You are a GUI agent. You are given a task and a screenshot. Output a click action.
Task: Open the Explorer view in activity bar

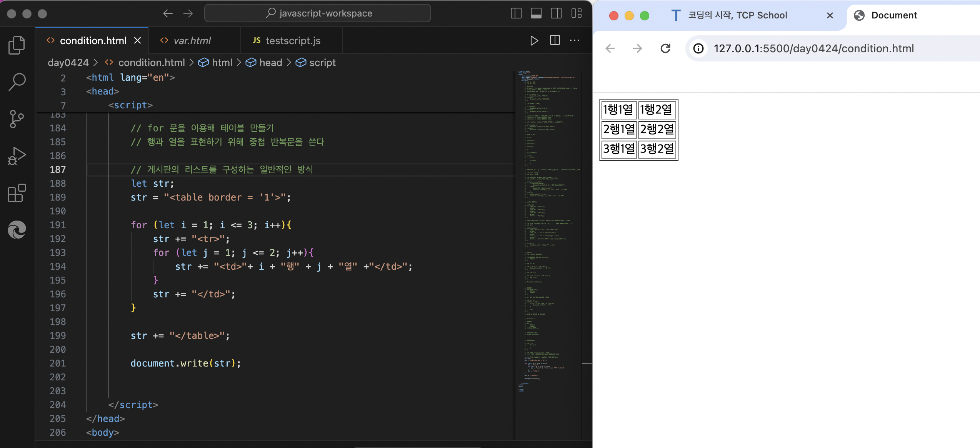click(17, 45)
